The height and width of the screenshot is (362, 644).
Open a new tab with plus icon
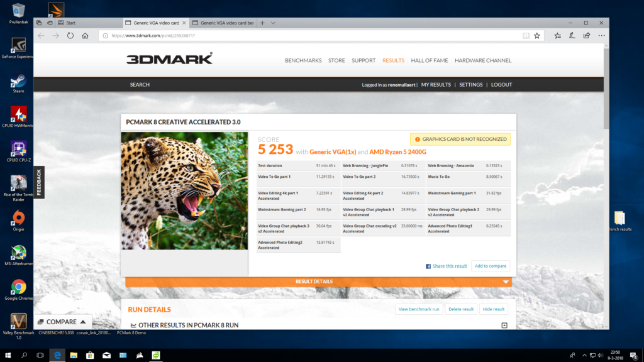pyautogui.click(x=262, y=23)
